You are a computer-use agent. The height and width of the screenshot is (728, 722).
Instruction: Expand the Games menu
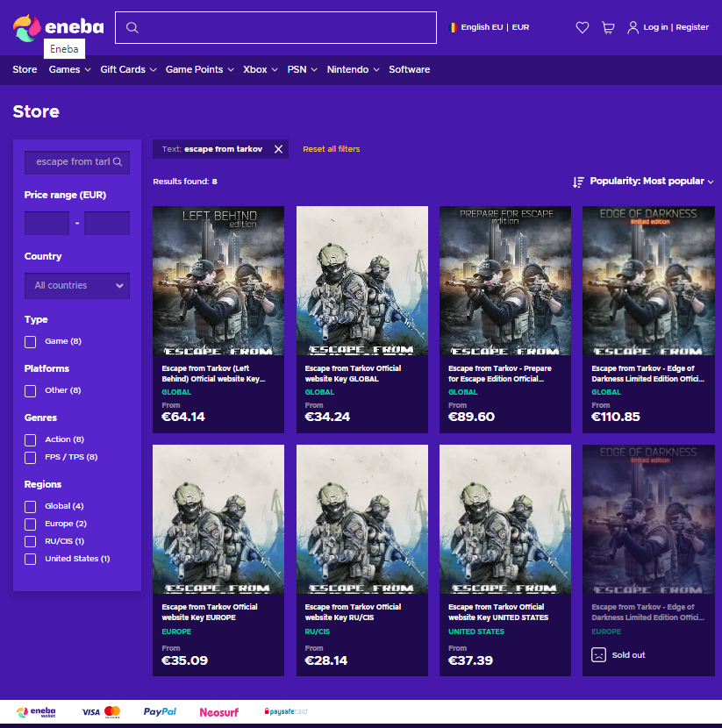[69, 69]
